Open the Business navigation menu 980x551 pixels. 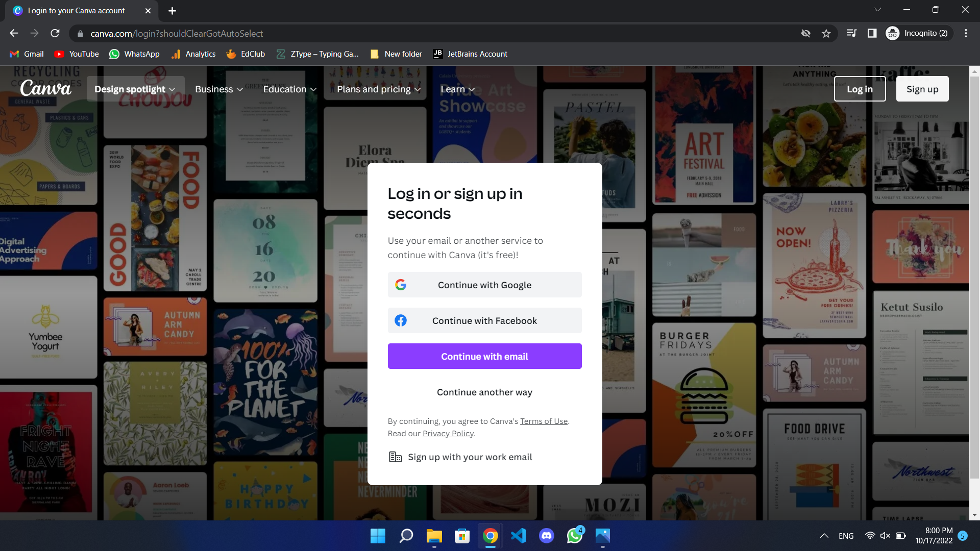coord(218,89)
